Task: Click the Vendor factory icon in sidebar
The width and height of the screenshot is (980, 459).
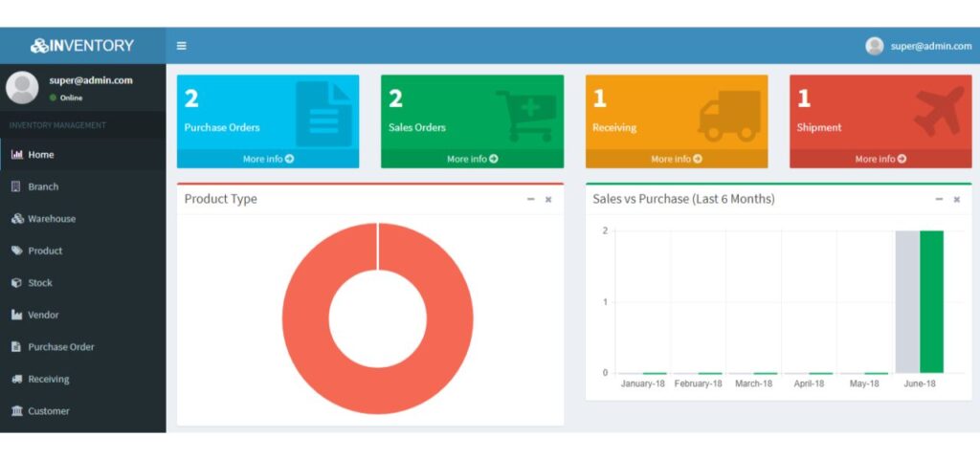Action: 16,315
